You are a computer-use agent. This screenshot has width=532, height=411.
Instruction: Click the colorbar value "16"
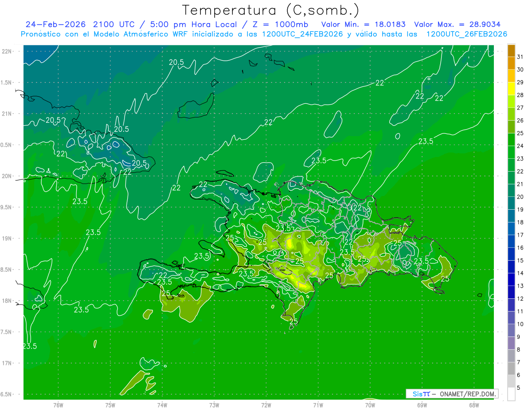[520, 247]
